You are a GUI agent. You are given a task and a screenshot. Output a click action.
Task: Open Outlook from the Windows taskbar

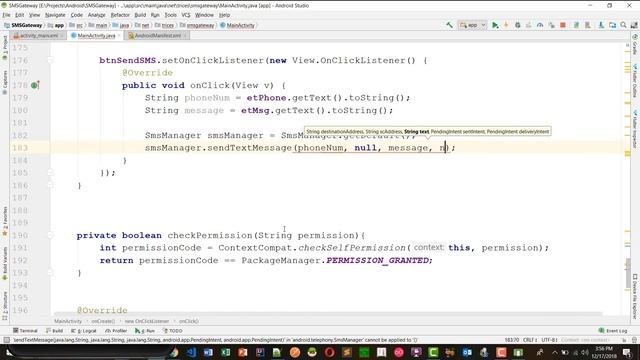(x=467, y=352)
